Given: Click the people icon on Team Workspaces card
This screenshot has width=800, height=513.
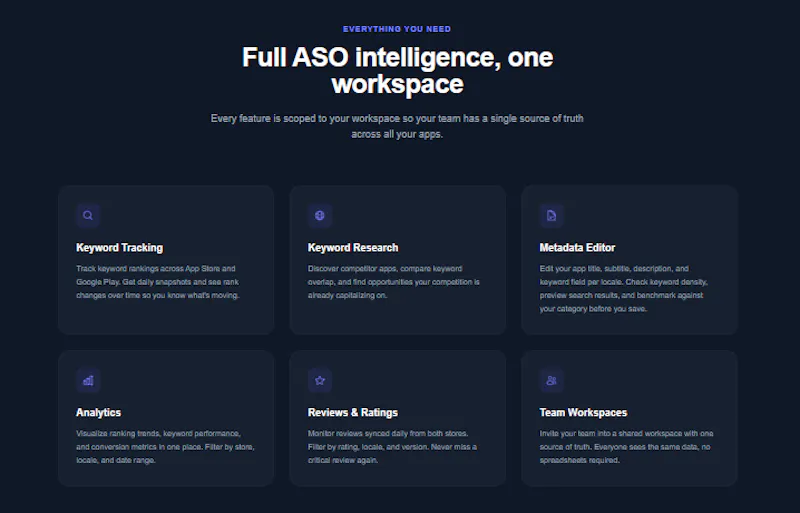Looking at the screenshot, I should (x=552, y=380).
